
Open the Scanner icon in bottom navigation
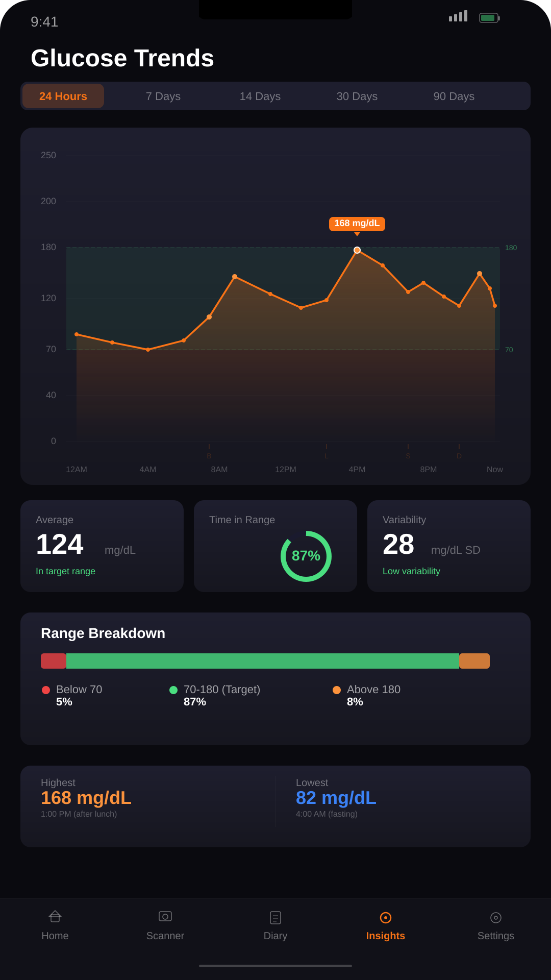(165, 917)
